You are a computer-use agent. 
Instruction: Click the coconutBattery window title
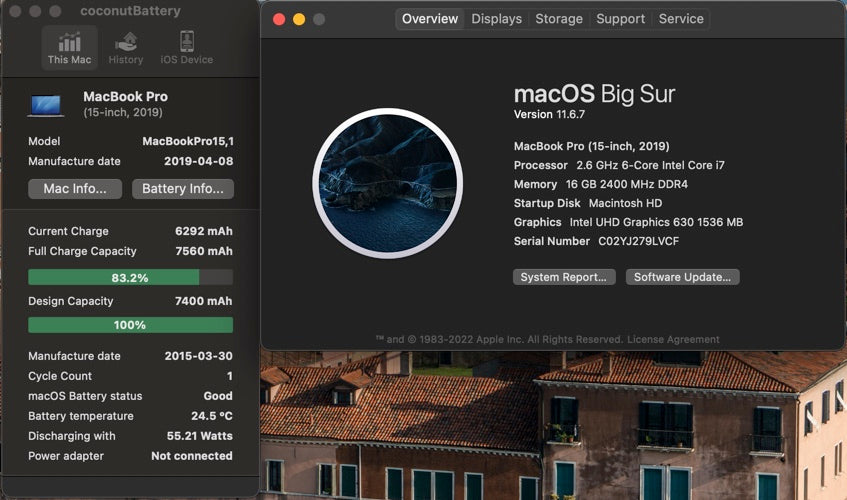click(130, 11)
